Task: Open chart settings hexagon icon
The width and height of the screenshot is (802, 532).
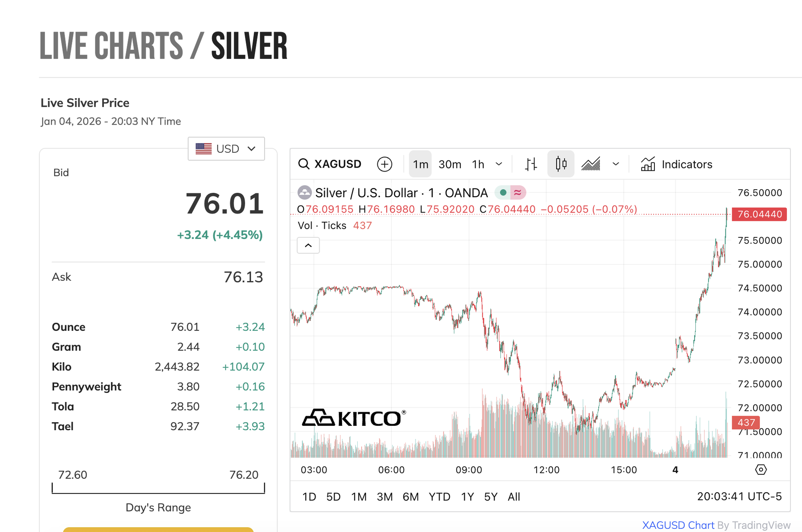Action: (x=761, y=469)
